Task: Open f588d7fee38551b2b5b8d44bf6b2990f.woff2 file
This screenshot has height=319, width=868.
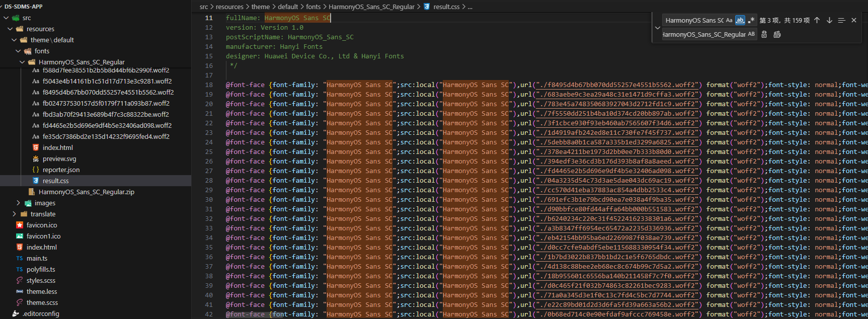Action: [106, 70]
